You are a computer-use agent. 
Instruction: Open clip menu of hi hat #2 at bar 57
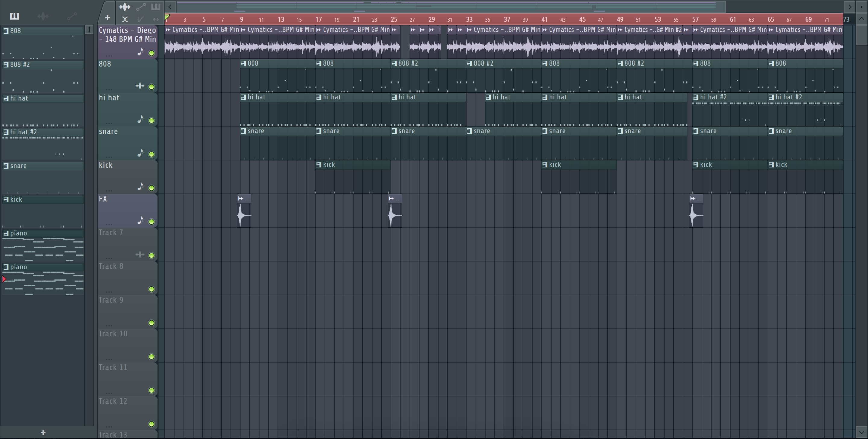click(696, 97)
